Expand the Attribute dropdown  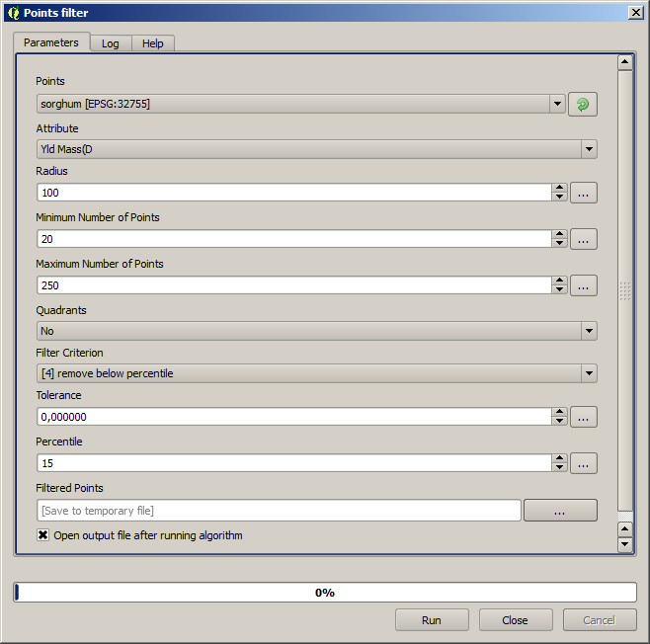coord(589,150)
